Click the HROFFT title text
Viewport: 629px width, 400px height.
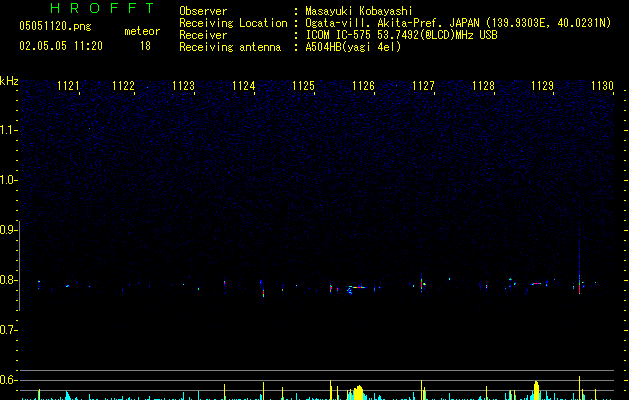102,8
